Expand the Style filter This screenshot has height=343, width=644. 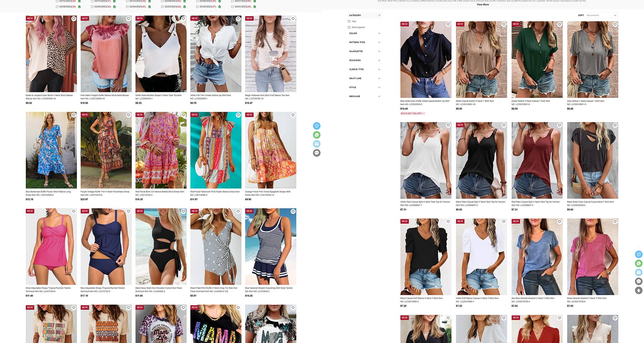[x=379, y=87]
